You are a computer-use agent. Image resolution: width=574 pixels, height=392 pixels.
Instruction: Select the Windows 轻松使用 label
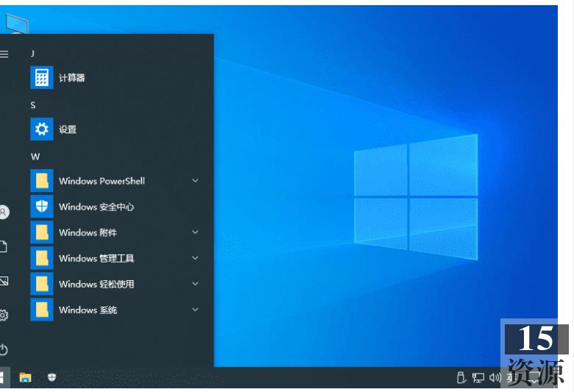point(96,284)
